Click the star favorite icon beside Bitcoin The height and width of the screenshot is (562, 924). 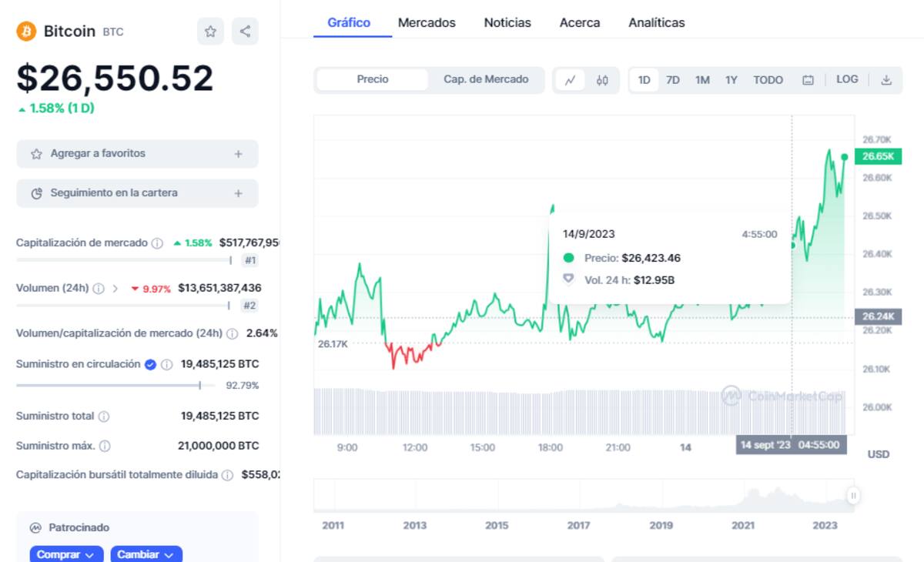pyautogui.click(x=210, y=32)
